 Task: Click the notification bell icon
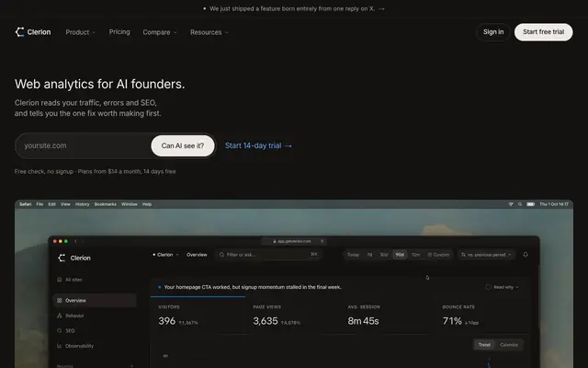point(526,255)
